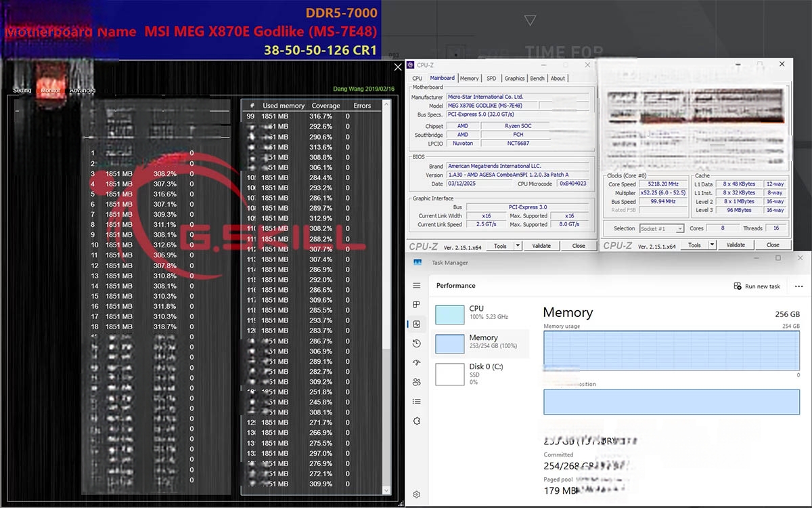Open Services icon in Task Manager sidebar
This screenshot has width=812, height=508.
click(417, 421)
